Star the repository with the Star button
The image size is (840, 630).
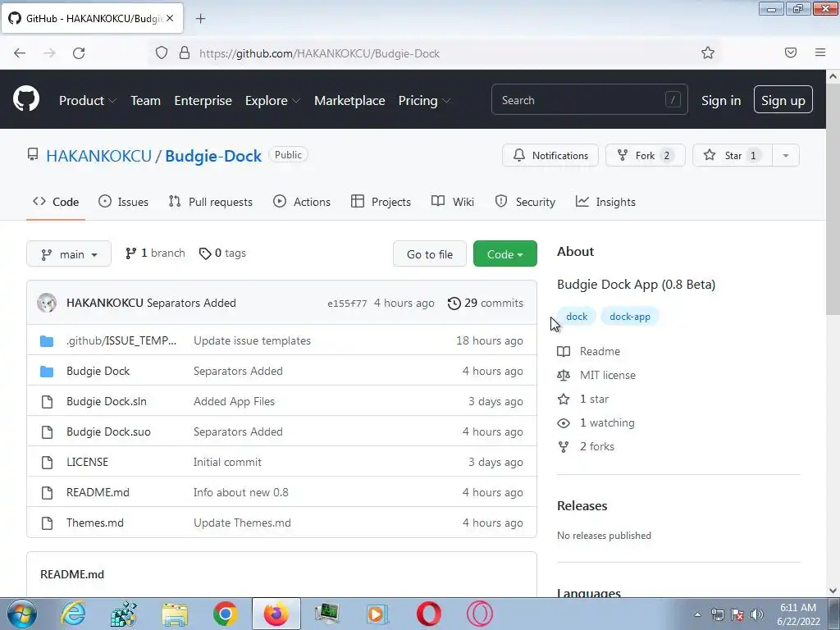click(733, 155)
